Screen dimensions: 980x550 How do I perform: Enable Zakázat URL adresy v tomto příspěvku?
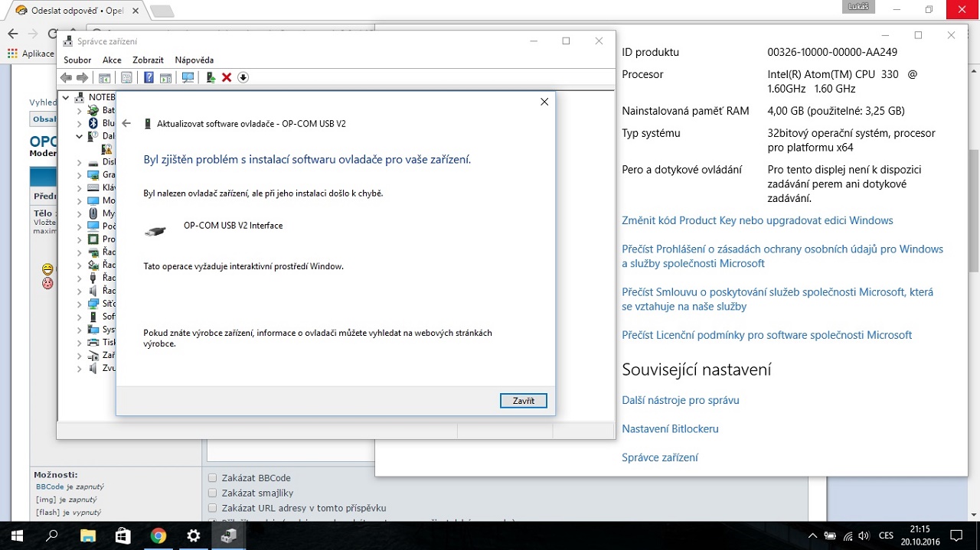point(213,508)
